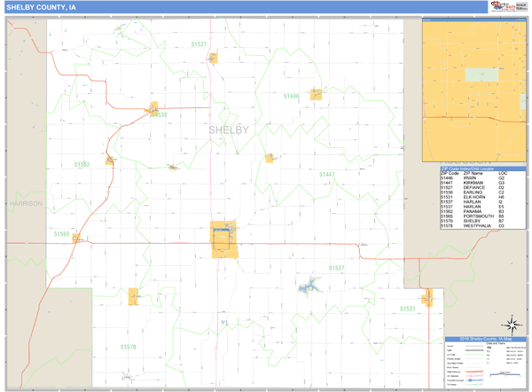The width and height of the screenshot is (532, 392).
Task: Click the HARRISON county label
Action: coord(26,204)
